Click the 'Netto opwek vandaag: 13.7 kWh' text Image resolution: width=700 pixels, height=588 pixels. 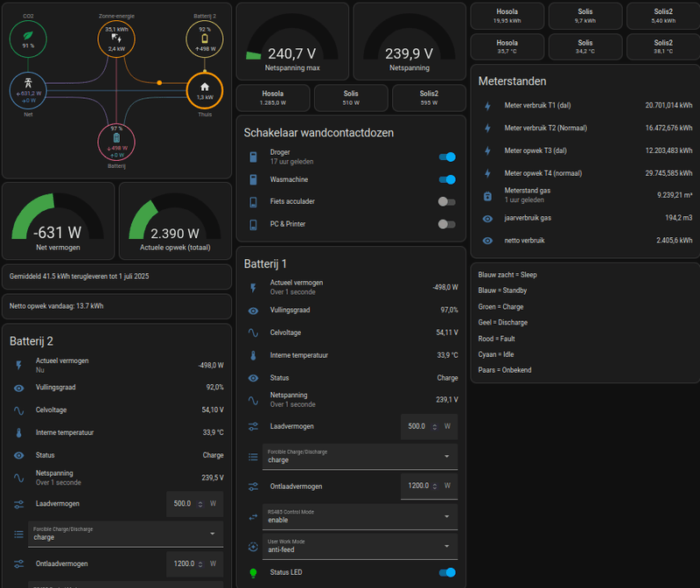pyautogui.click(x=56, y=306)
